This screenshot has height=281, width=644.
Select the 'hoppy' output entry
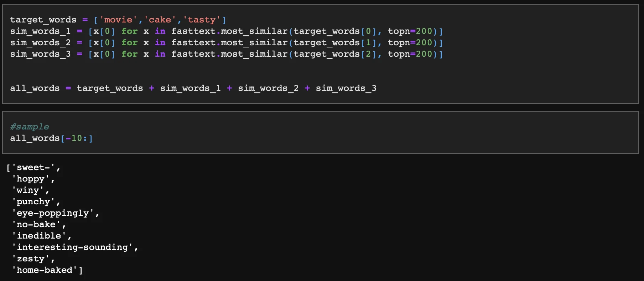30,179
